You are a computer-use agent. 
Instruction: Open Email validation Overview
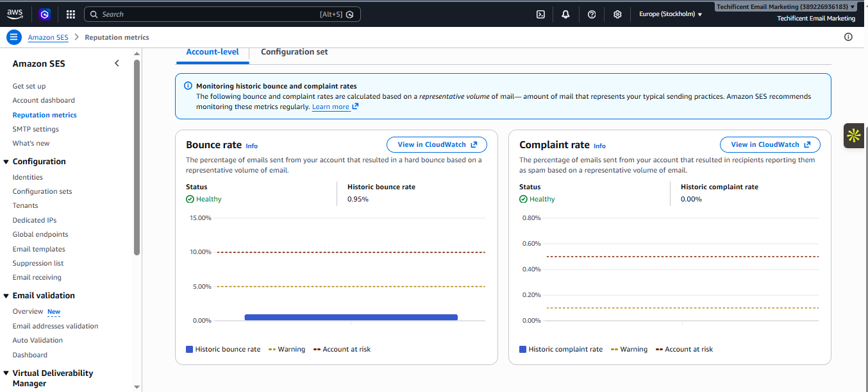click(28, 311)
